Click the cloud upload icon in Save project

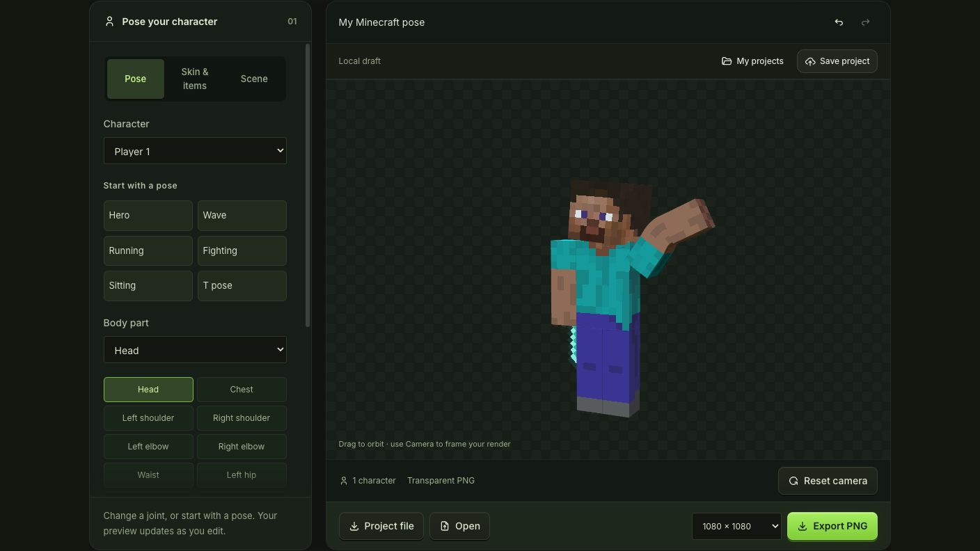[810, 61]
